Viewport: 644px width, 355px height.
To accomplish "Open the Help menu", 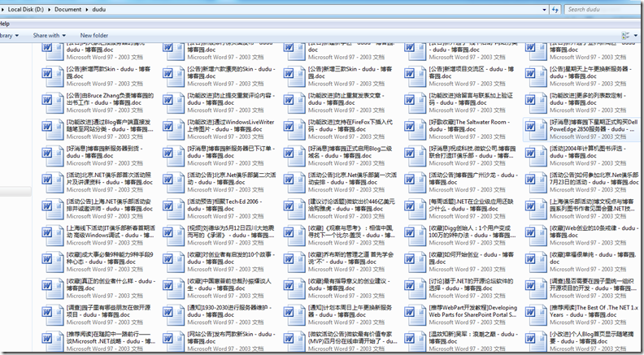I will [5, 24].
